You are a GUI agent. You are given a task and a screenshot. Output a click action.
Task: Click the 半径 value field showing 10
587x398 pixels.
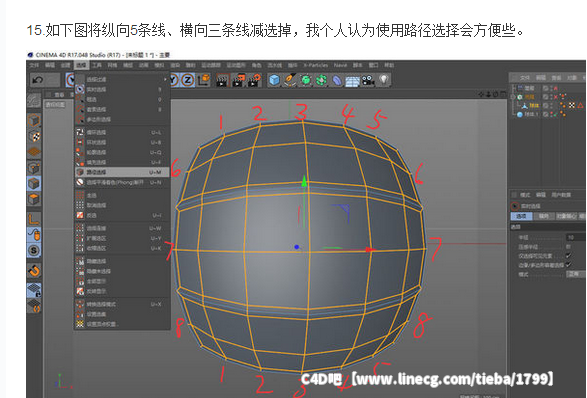[575, 237]
